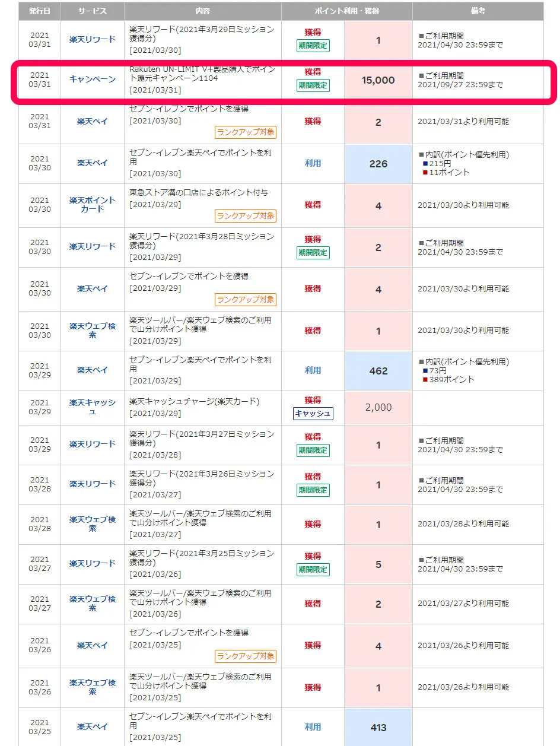Click the キャッシュ badge
The width and height of the screenshot is (560, 746).
pyautogui.click(x=313, y=414)
